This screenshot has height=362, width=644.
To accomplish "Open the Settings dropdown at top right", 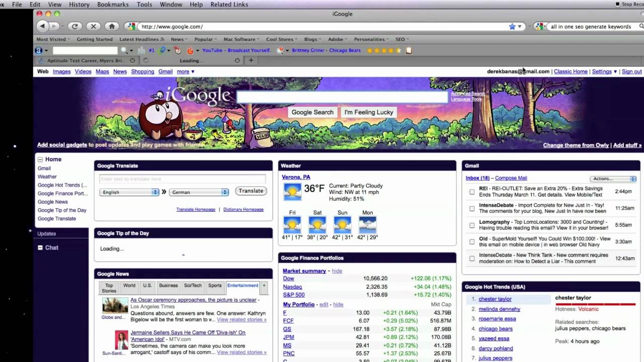I will click(604, 71).
